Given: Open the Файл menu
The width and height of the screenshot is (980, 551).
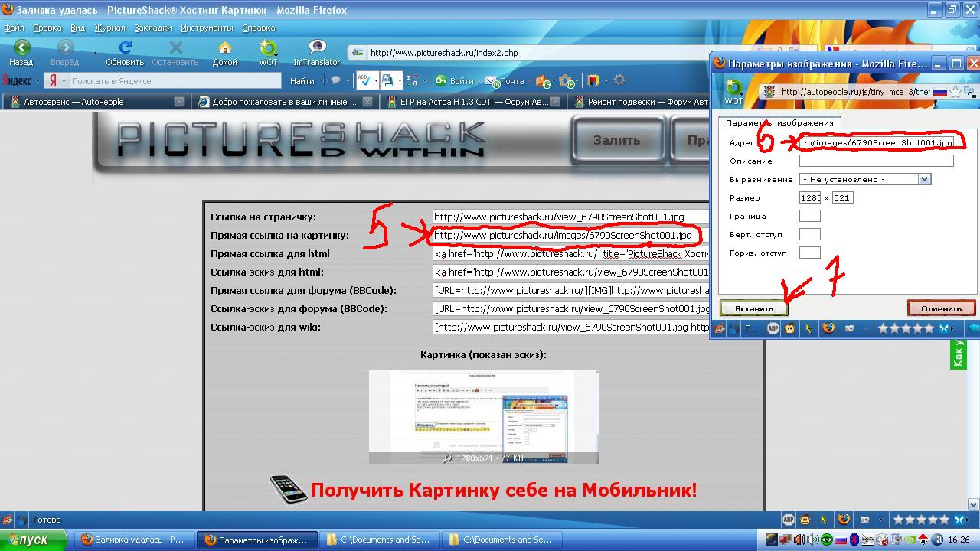Looking at the screenshot, I should (x=14, y=28).
